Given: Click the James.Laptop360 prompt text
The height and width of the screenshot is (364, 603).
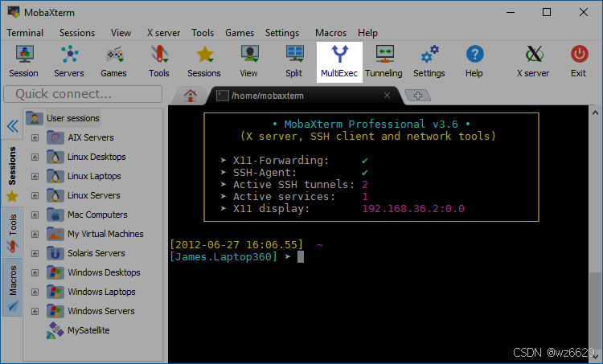Looking at the screenshot, I should pyautogui.click(x=223, y=257).
